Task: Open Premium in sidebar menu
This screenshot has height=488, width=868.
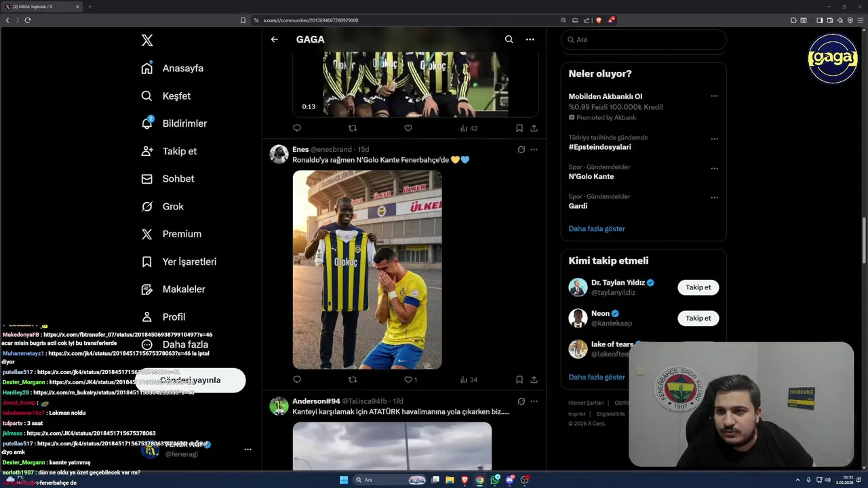Action: [x=171, y=234]
